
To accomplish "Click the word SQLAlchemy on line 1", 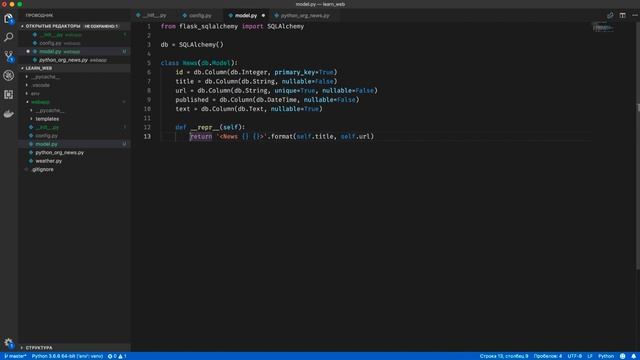I will pos(285,26).
